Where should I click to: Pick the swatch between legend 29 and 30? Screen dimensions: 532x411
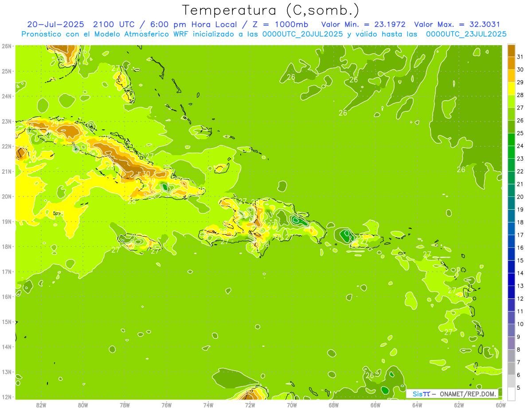[x=511, y=76]
